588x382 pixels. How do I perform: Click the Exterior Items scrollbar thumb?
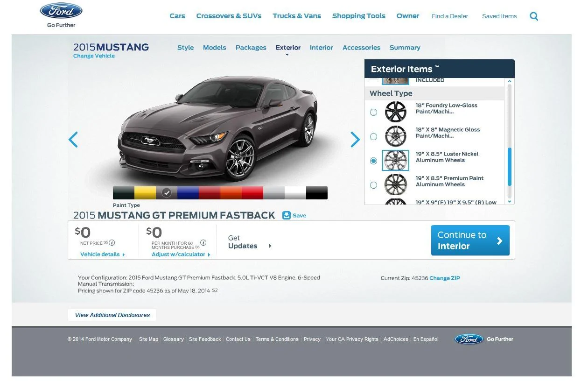click(x=510, y=167)
